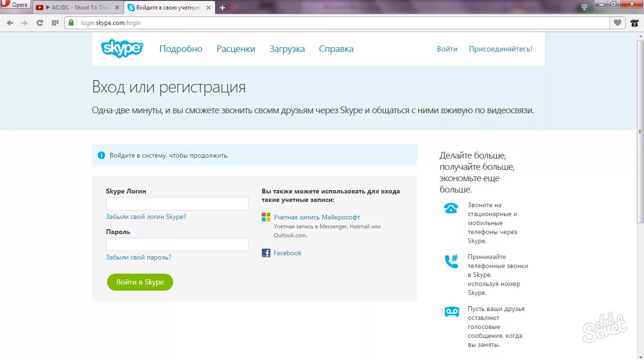Click the info icon in notice banner

coord(101,155)
